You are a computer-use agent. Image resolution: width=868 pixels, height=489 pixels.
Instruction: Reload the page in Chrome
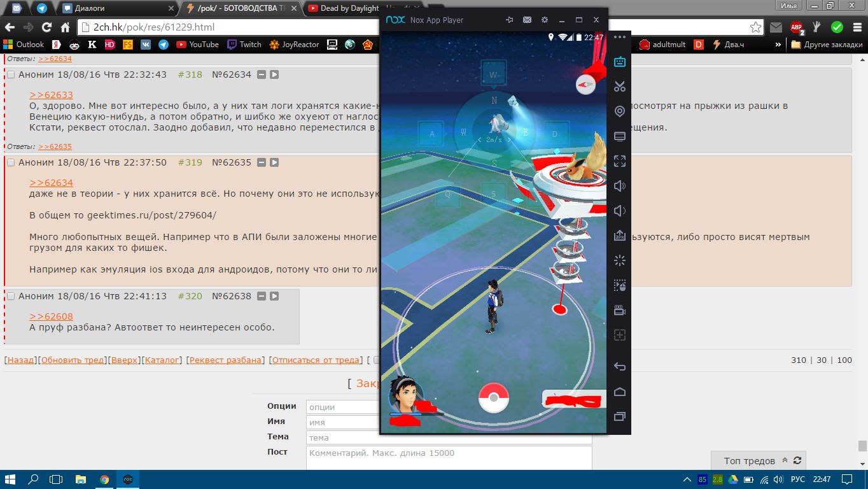pyautogui.click(x=46, y=27)
